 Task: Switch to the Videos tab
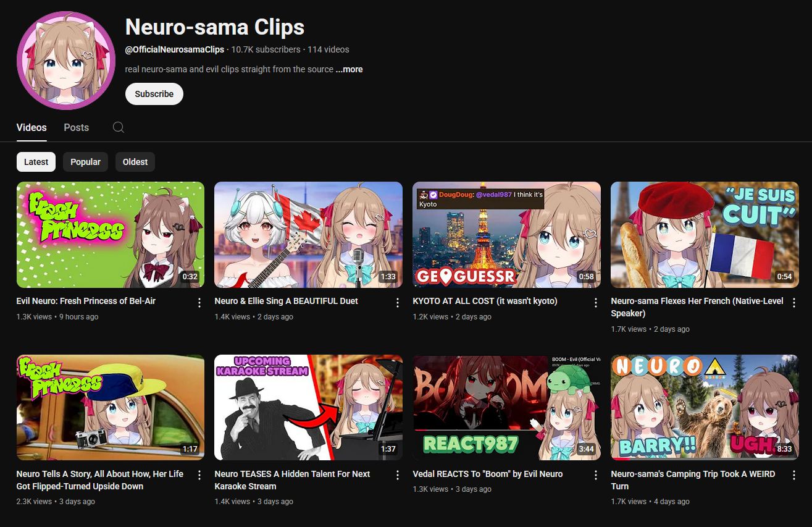pyautogui.click(x=31, y=127)
